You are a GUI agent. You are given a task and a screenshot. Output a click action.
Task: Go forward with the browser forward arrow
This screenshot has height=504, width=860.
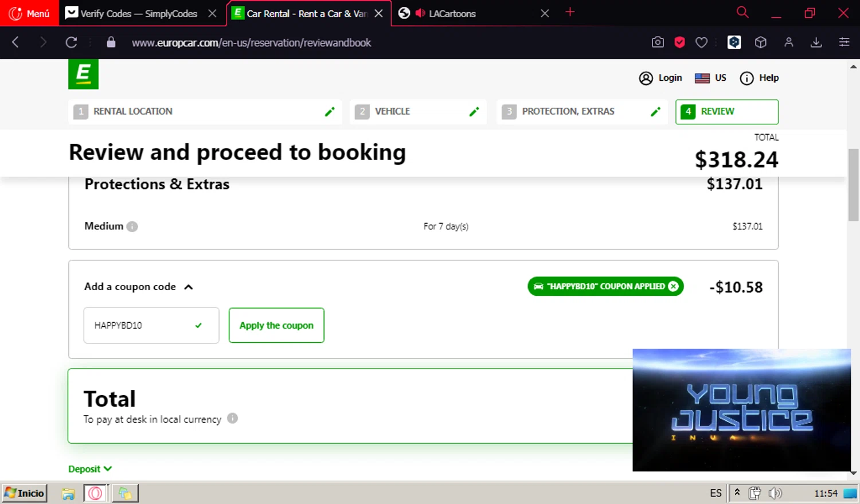pyautogui.click(x=43, y=42)
